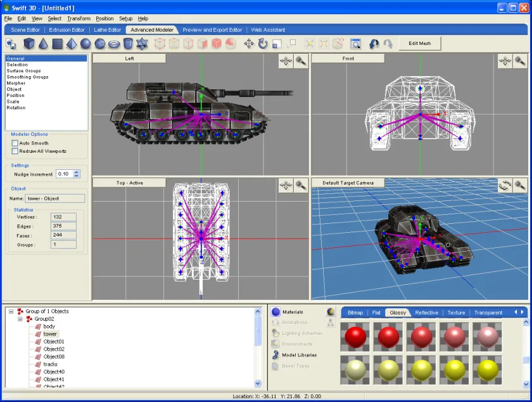Toggle Redraw All Viewports checkbox

pos(15,151)
